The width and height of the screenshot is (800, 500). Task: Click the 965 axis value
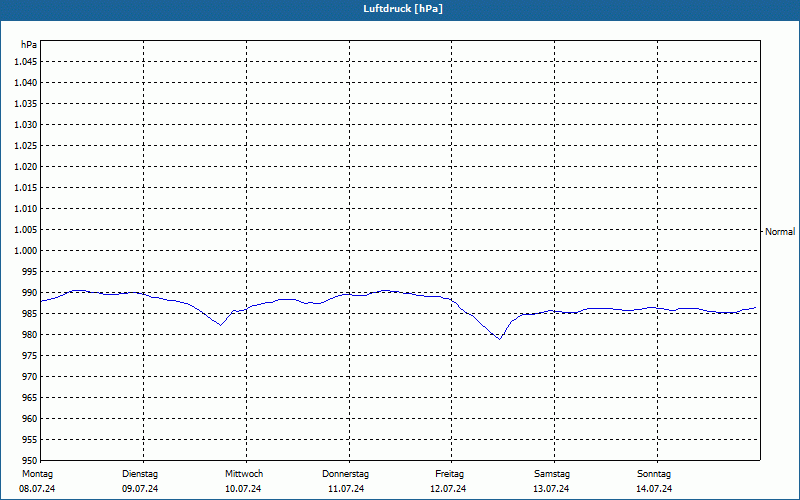pyautogui.click(x=30, y=397)
